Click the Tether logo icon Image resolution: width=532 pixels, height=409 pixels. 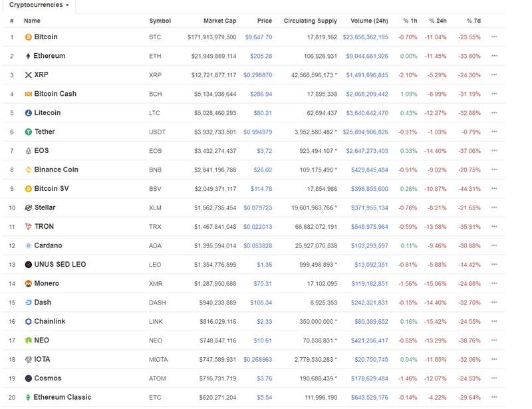pyautogui.click(x=27, y=132)
